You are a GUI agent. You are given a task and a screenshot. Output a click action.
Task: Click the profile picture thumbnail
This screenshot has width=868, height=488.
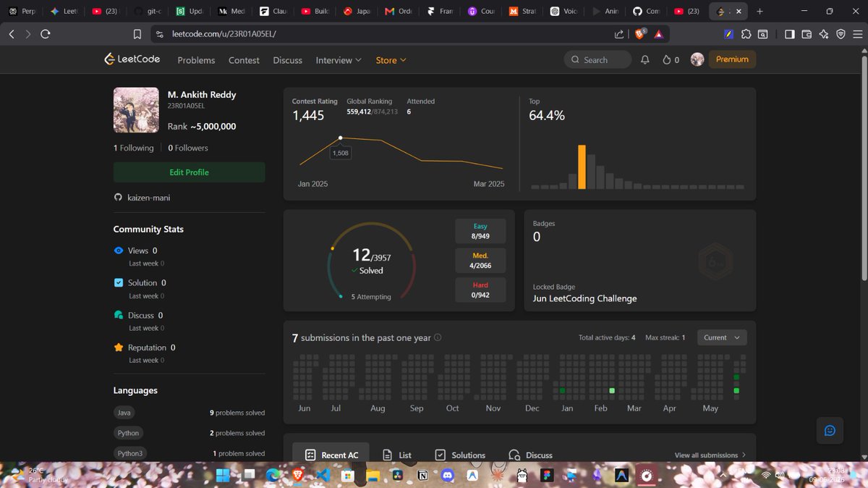pyautogui.click(x=136, y=111)
